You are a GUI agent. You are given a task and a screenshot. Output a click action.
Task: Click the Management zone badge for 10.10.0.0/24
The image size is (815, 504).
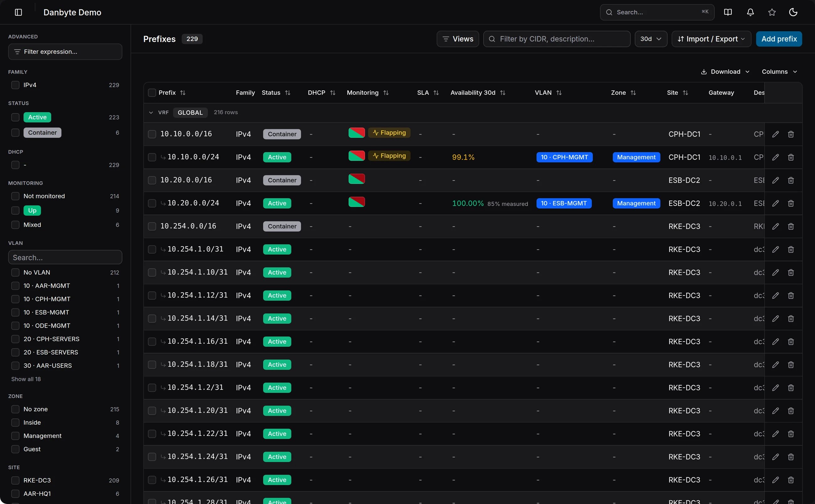(x=636, y=157)
